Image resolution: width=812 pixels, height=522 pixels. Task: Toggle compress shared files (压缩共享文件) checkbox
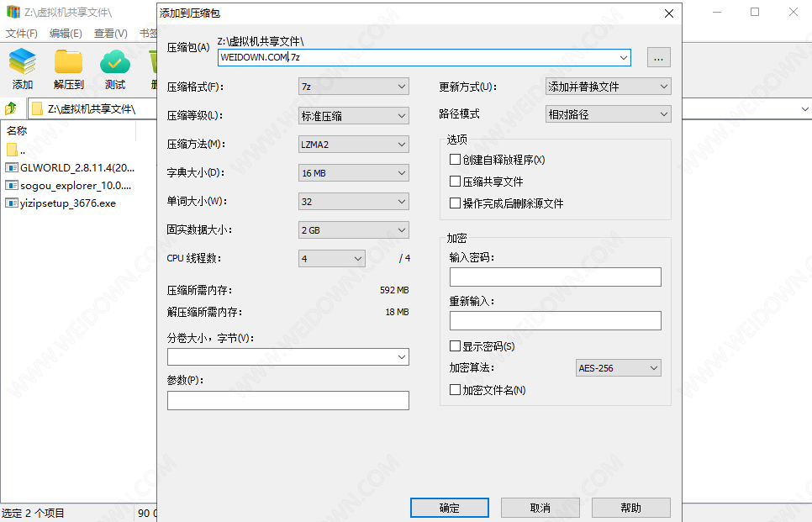455,182
